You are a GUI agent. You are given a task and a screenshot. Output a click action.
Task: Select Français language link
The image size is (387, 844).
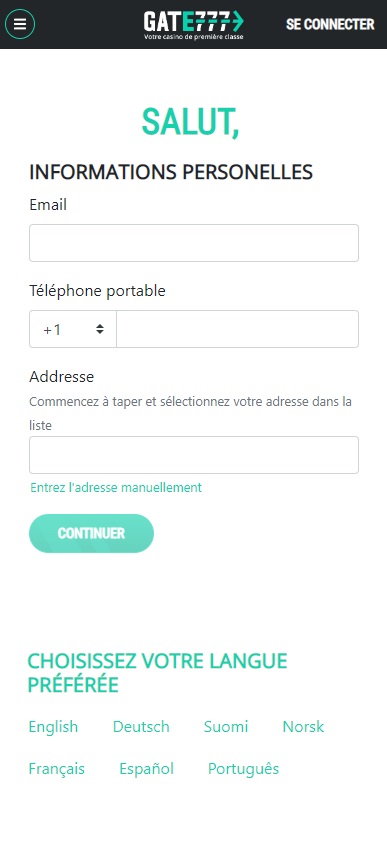pos(57,769)
